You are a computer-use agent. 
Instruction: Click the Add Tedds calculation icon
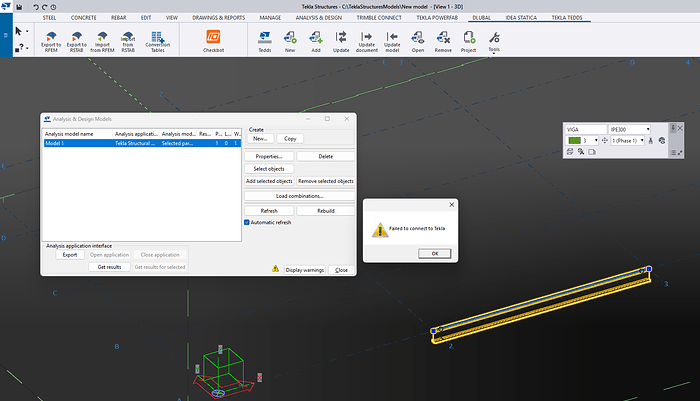coord(316,42)
